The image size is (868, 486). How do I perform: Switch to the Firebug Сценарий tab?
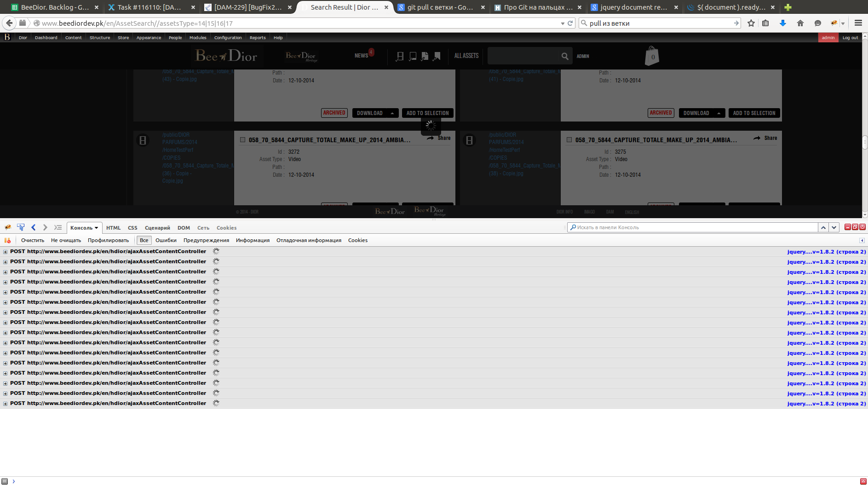pyautogui.click(x=157, y=228)
